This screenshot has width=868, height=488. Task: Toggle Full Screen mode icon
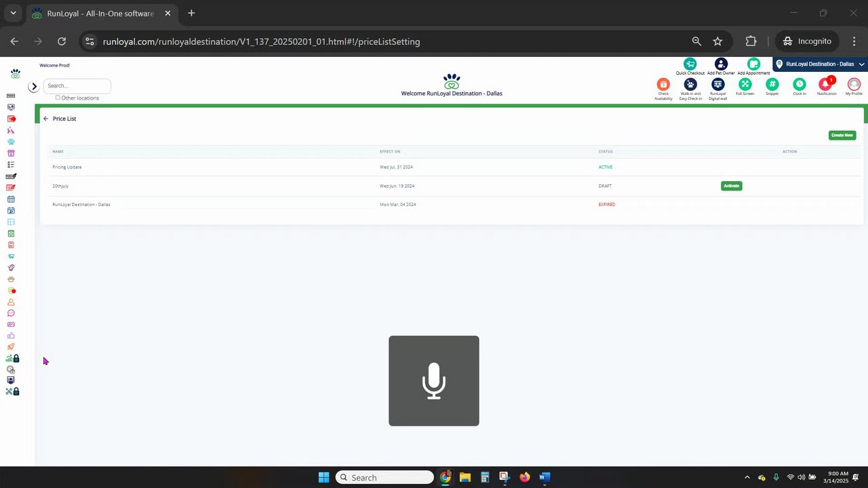[x=745, y=84]
